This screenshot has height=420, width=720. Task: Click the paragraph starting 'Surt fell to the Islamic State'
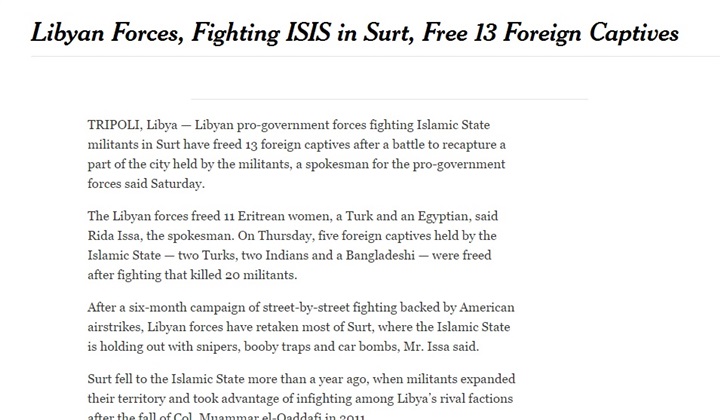pos(301,398)
